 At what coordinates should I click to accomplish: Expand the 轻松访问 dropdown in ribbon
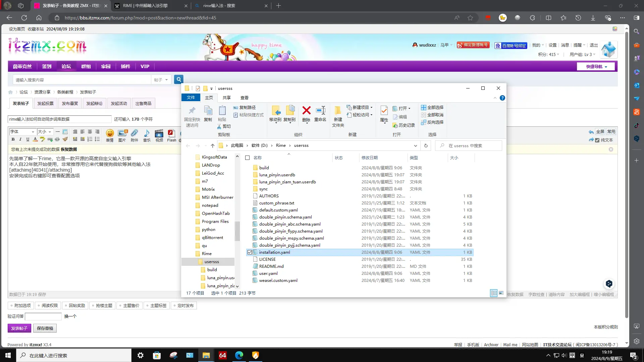pyautogui.click(x=371, y=115)
